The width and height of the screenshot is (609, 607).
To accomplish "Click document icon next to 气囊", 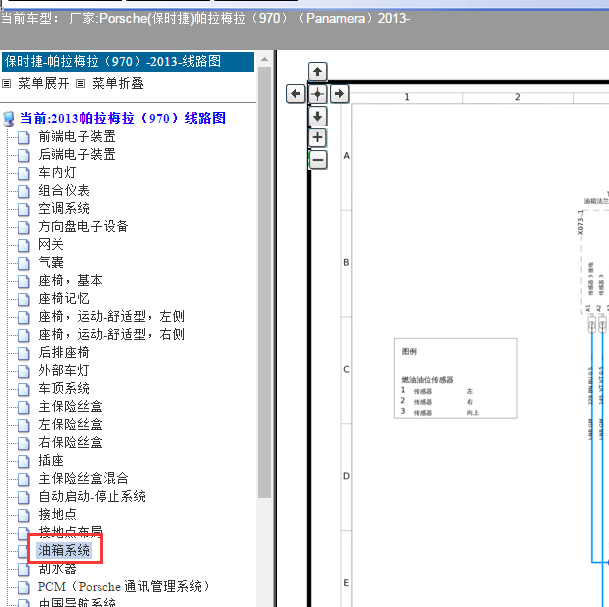I will [x=24, y=263].
